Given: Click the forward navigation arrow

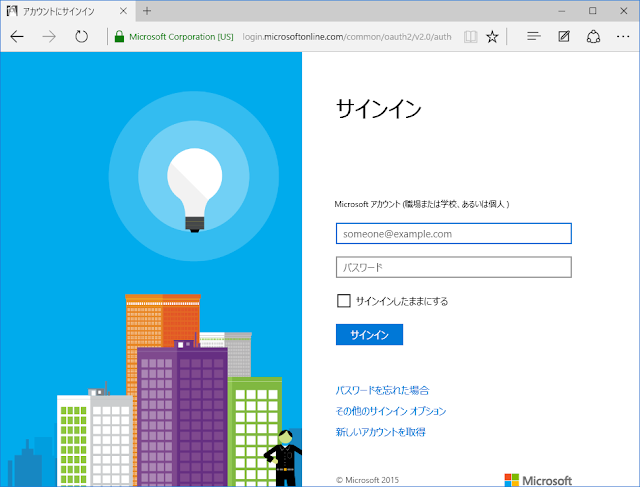Looking at the screenshot, I should (49, 37).
